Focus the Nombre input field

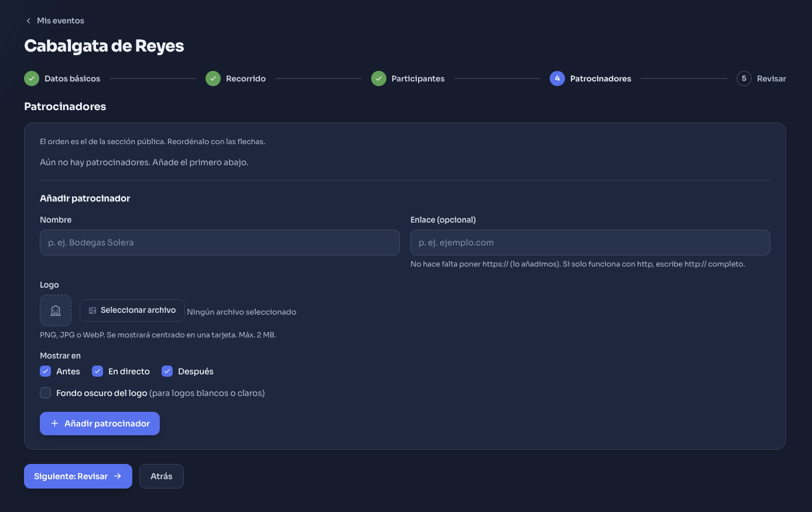(220, 243)
